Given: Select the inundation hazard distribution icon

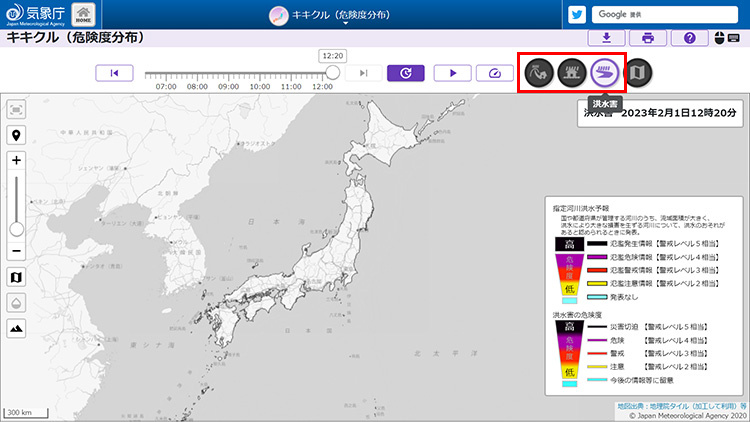Looking at the screenshot, I should coord(571,73).
